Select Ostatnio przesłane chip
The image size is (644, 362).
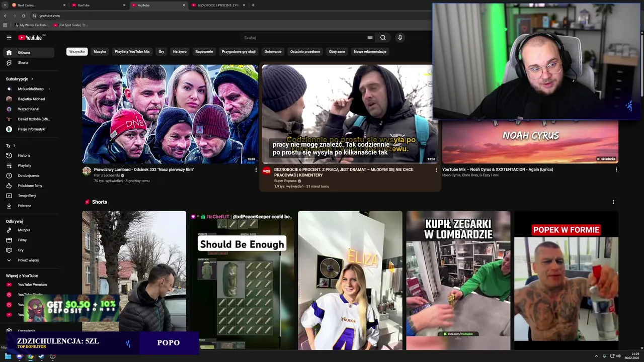(x=305, y=51)
